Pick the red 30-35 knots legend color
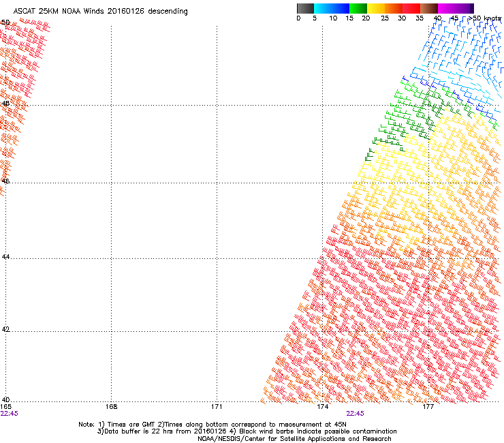Screen dimensions: 504x443 coord(411,8)
